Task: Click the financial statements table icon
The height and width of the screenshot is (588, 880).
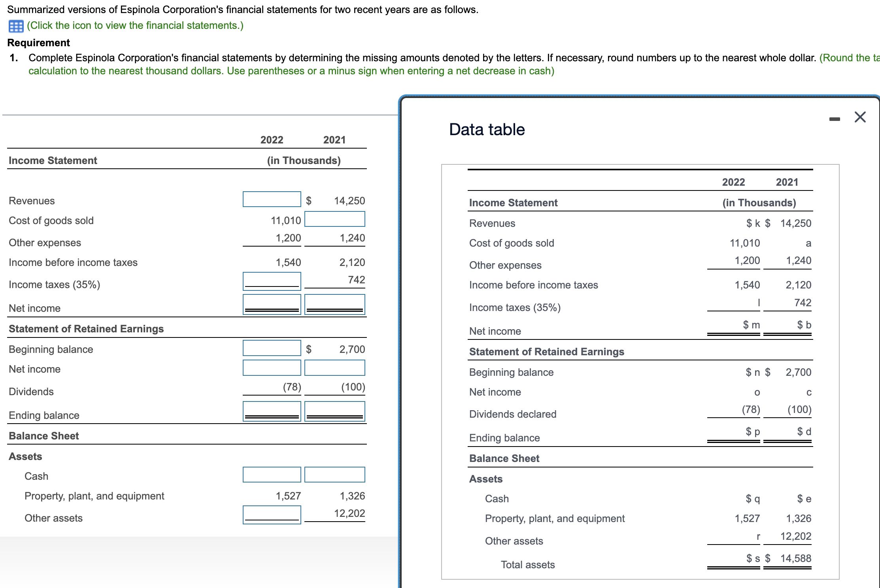Action: (x=16, y=26)
